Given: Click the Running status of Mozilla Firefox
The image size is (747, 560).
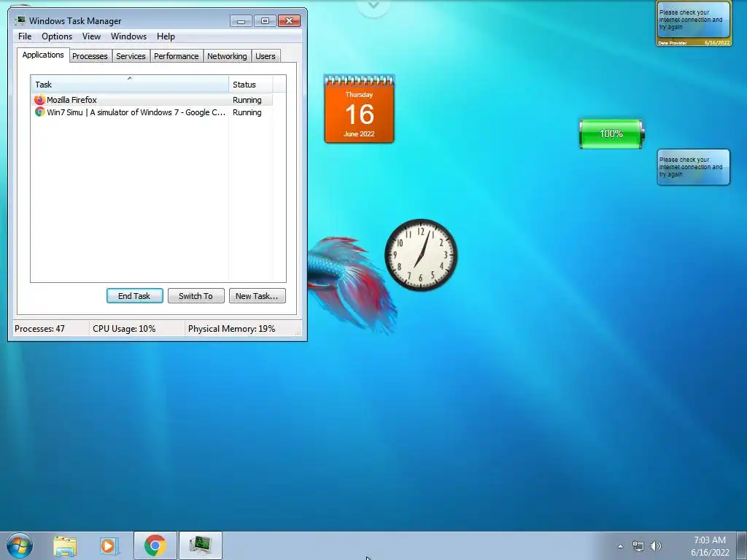Looking at the screenshot, I should (x=247, y=100).
